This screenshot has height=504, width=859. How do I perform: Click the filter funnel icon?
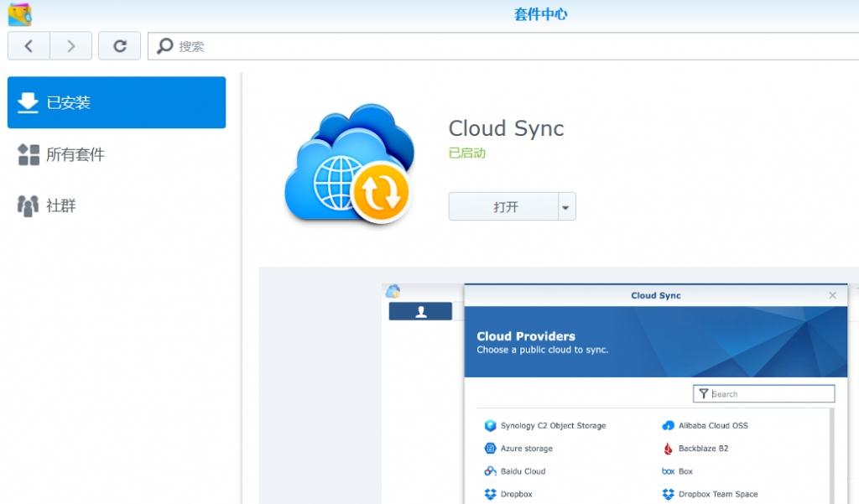[x=704, y=393]
